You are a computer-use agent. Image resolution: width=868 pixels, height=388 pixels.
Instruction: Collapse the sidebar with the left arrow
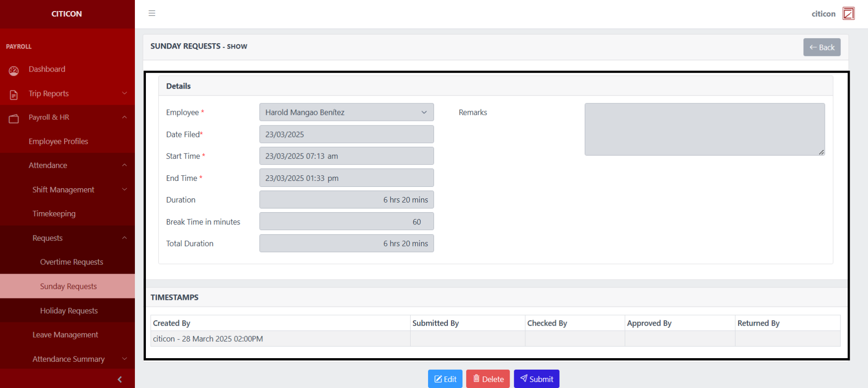point(120,379)
